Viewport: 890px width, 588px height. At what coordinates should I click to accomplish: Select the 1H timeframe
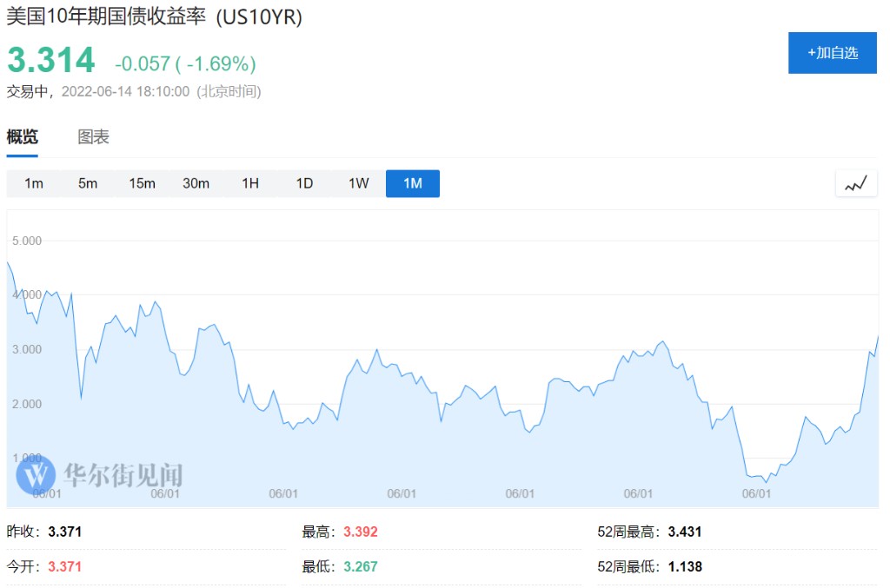(250, 183)
